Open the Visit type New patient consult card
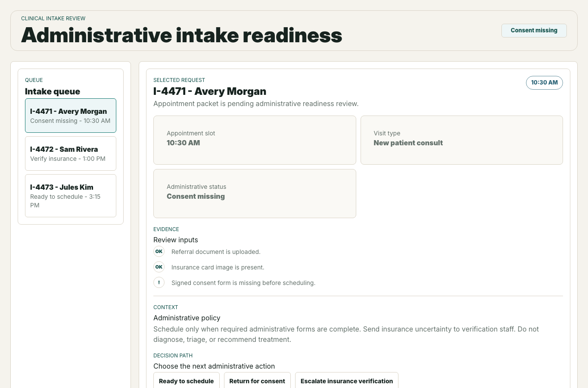This screenshot has width=588, height=388. tap(462, 140)
